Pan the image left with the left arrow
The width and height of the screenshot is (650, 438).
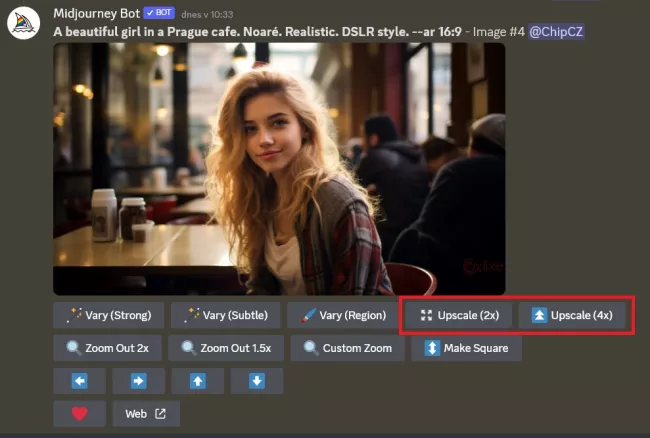(x=80, y=381)
